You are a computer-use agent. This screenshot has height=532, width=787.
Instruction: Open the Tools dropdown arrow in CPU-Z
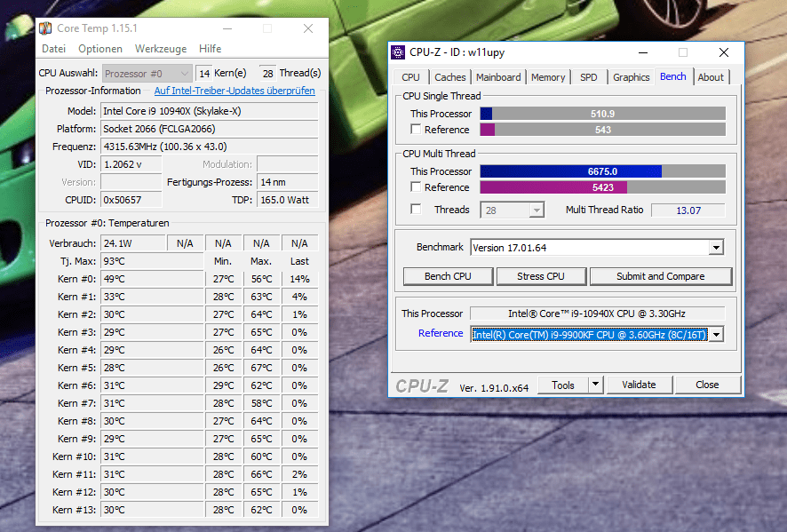(x=595, y=385)
